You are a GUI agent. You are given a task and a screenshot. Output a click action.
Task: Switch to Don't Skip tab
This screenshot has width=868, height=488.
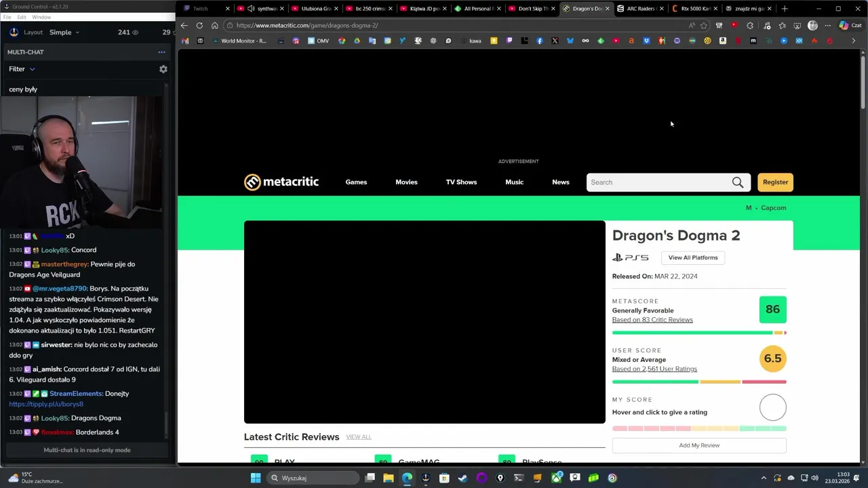[x=532, y=9]
